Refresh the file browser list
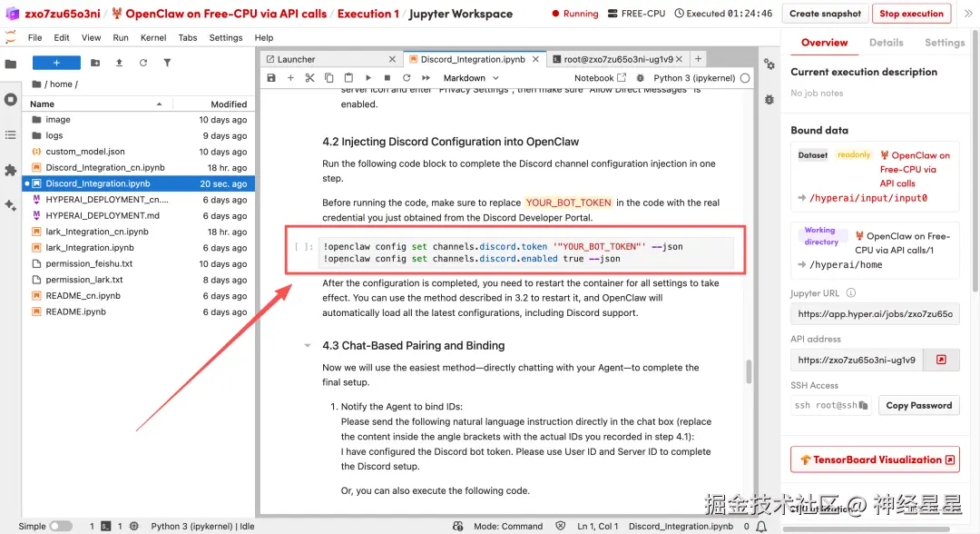 [x=143, y=63]
